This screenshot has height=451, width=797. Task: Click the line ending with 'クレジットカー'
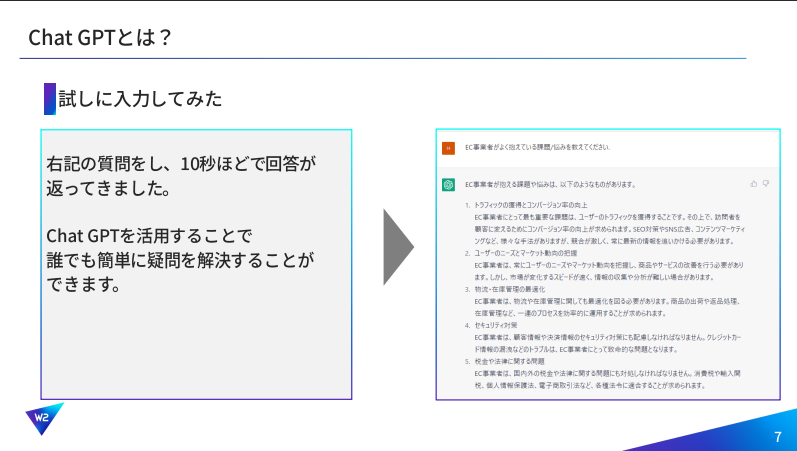[607, 337]
